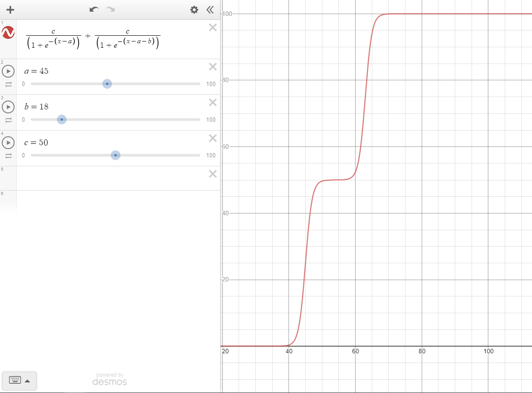Delete the b = 18 row
This screenshot has height=393, width=532.
pyautogui.click(x=213, y=102)
